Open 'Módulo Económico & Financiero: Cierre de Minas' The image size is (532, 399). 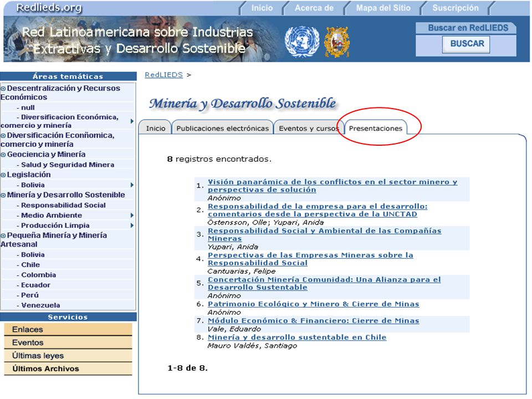click(314, 321)
